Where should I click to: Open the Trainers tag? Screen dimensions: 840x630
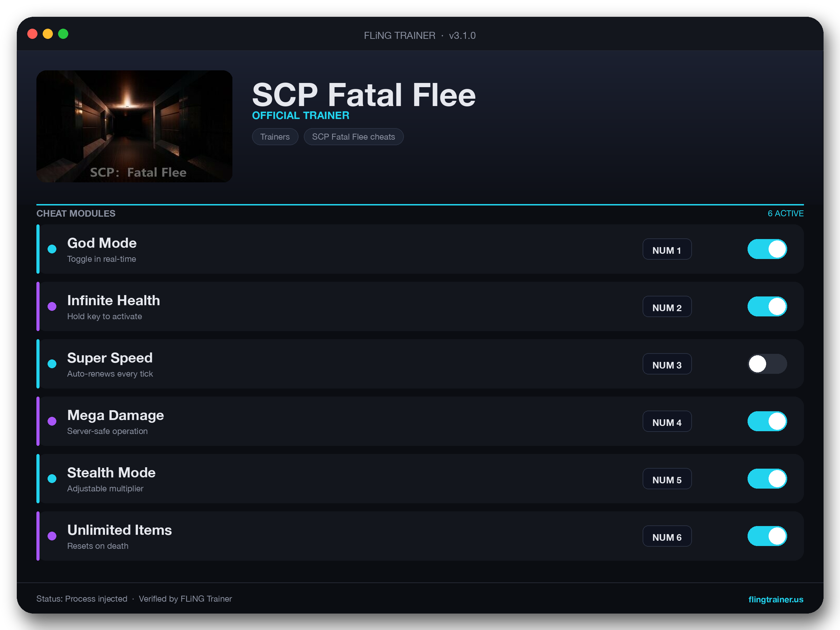275,137
